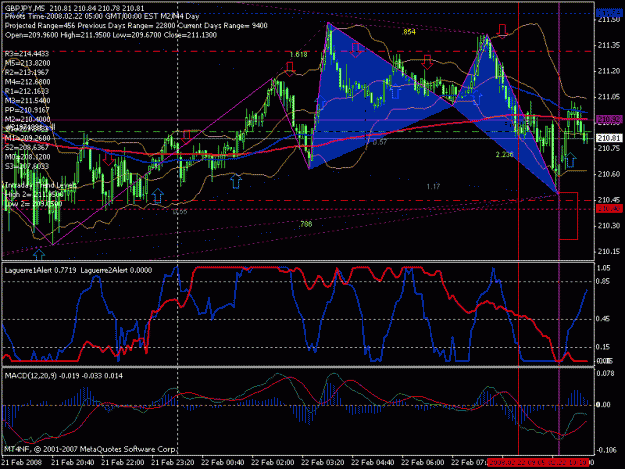Click the red down arrow above the rightmost chart peak
This screenshot has width=625, height=469.
tap(503, 31)
